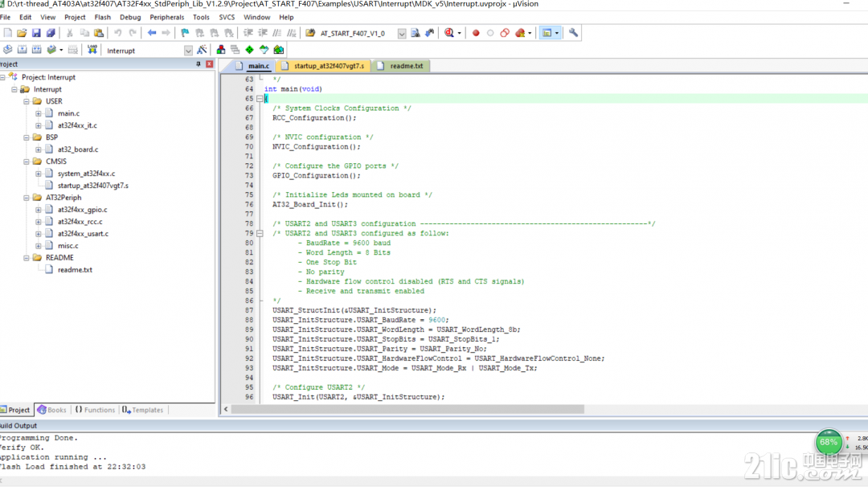This screenshot has height=487, width=868.
Task: Open Options for Target wand icon
Action: [202, 50]
